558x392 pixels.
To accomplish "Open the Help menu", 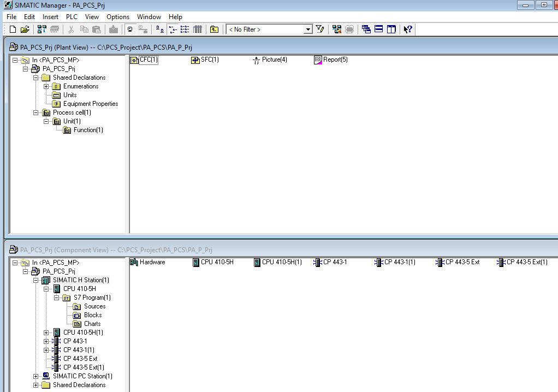I will [175, 17].
